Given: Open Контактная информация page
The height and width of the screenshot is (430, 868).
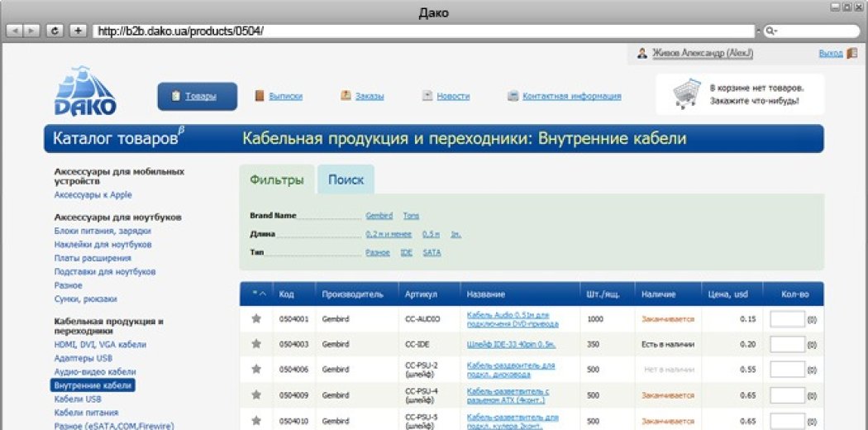Looking at the screenshot, I should tap(572, 96).
